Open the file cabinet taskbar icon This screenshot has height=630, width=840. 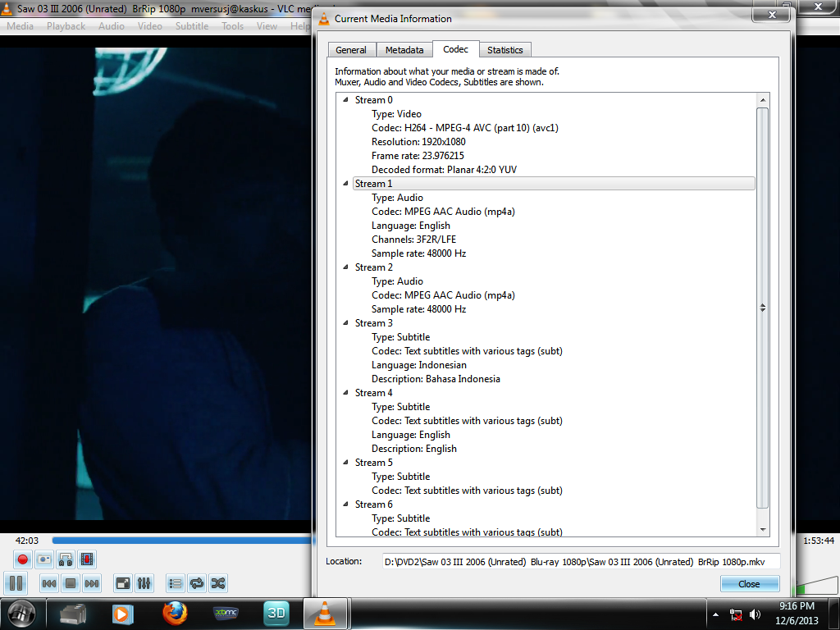point(73,614)
